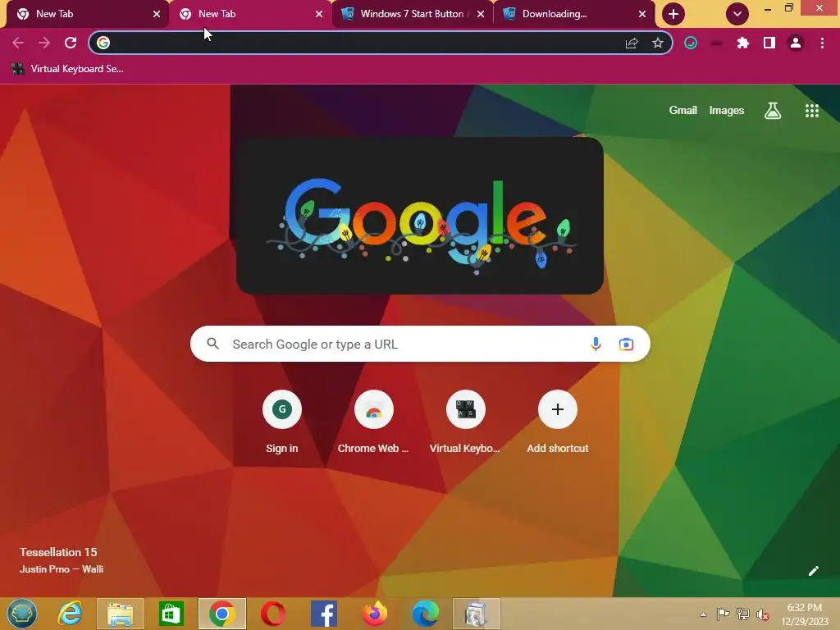Open the Images link

click(727, 111)
